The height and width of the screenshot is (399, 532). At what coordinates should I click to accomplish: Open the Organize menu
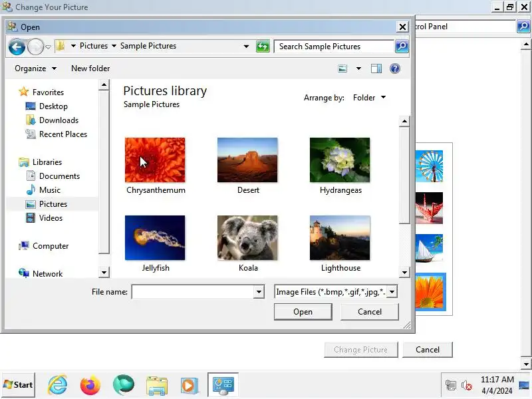point(35,68)
